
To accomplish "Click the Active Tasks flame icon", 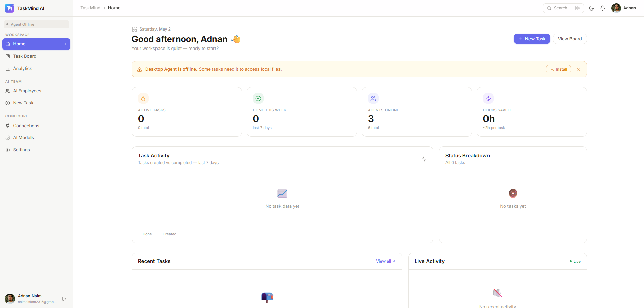I will coord(143,98).
